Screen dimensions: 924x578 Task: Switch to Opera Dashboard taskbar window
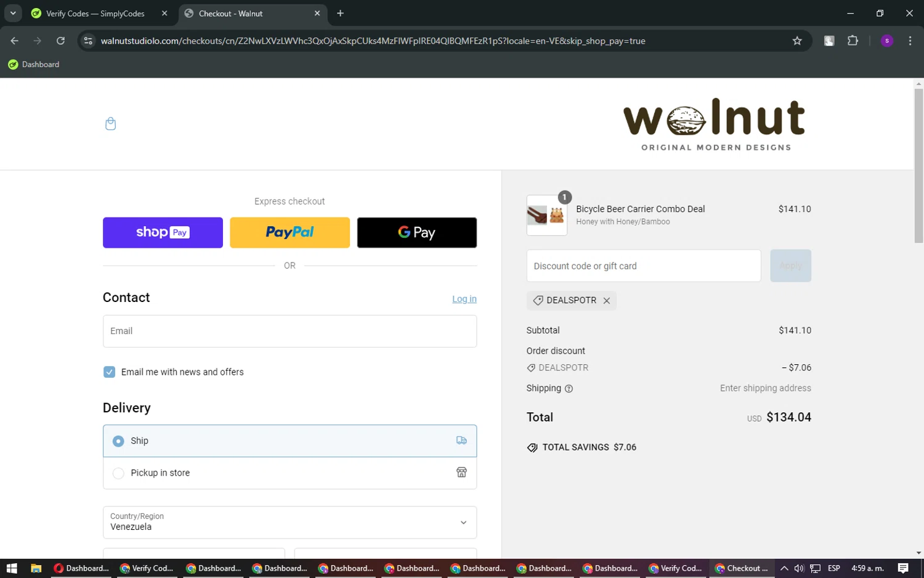[x=81, y=568]
